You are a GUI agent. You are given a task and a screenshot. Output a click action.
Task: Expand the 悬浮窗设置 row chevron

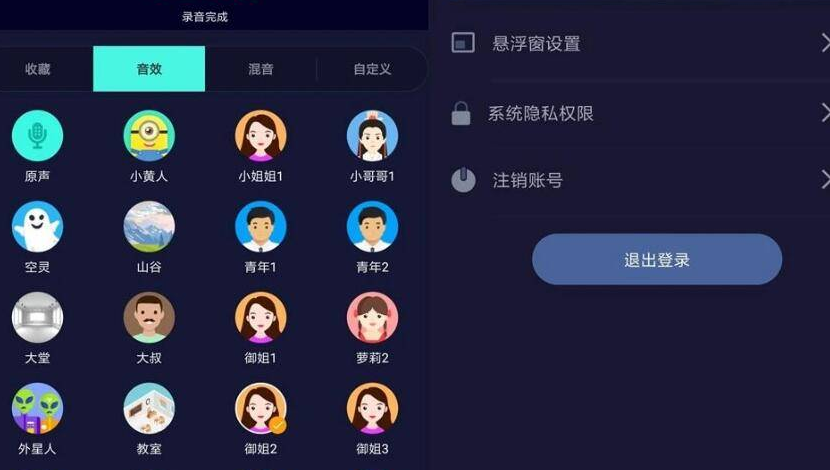pyautogui.click(x=825, y=43)
